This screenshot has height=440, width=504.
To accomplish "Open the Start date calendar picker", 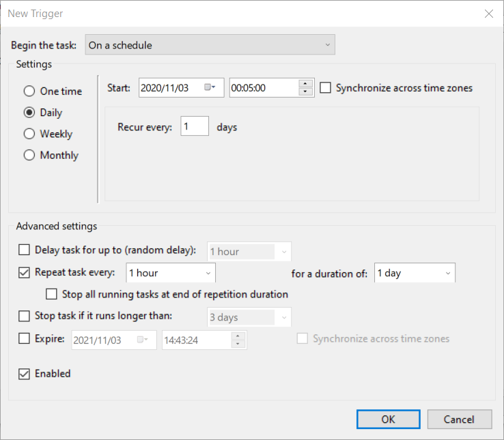I will click(x=210, y=88).
